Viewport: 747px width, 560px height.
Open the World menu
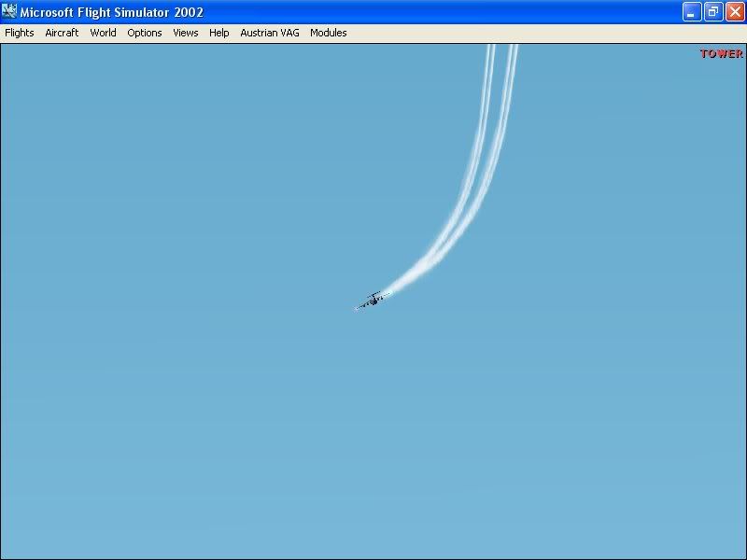coord(103,33)
